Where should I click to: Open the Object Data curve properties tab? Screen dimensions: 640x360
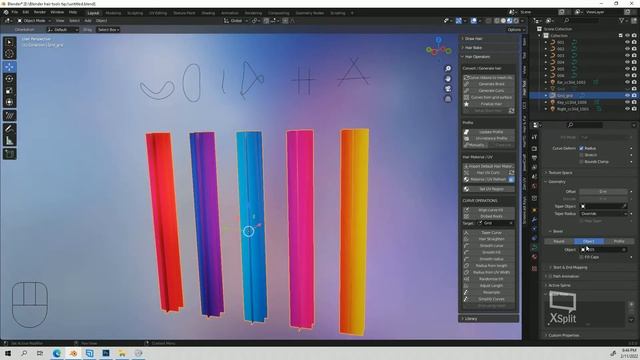pyautogui.click(x=535, y=247)
